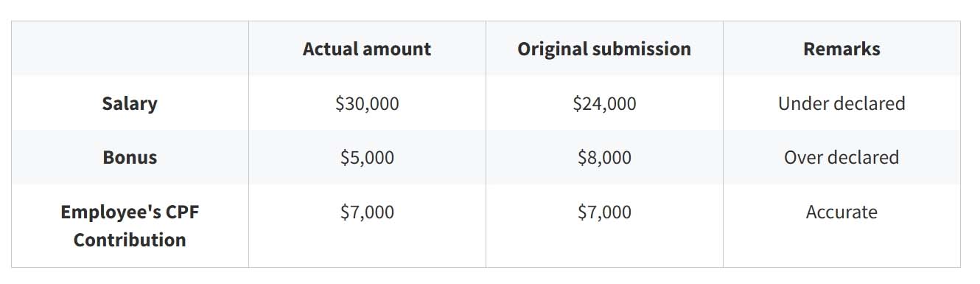Click the empty top-left header cell
Viewport: 980px width, 284px height.
pyautogui.click(x=130, y=49)
